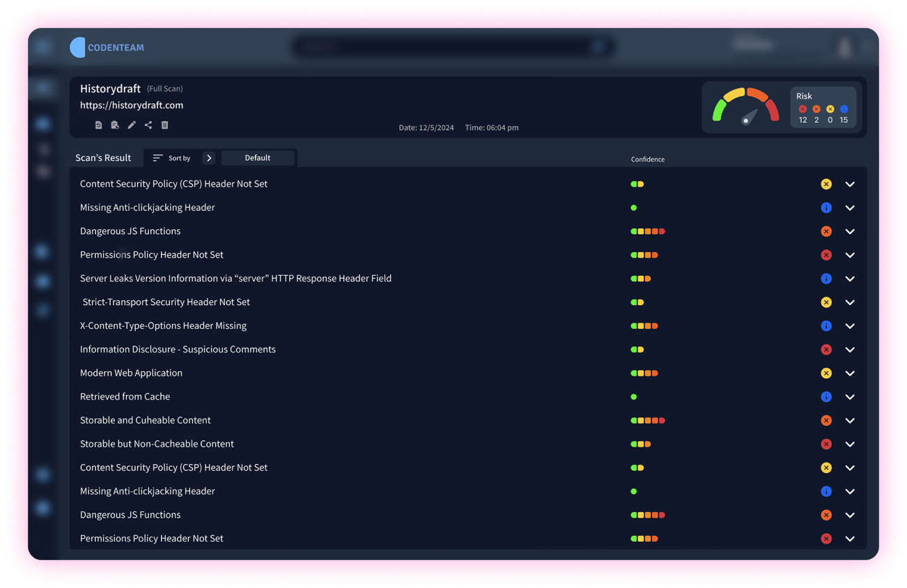Click the info icon on the X-Content-Type-Options row
Screen dimensions: 907x588
(826, 326)
